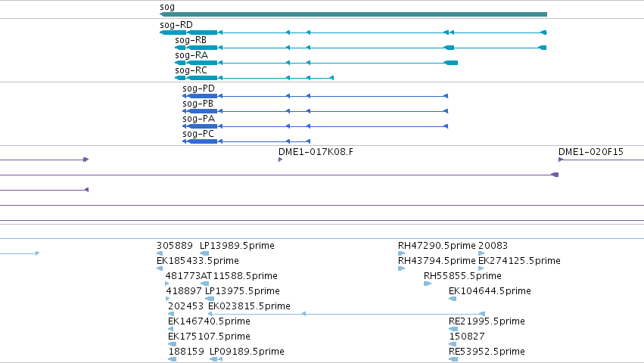Select the sog-PB protein label
The height and width of the screenshot is (363, 644).
198,104
